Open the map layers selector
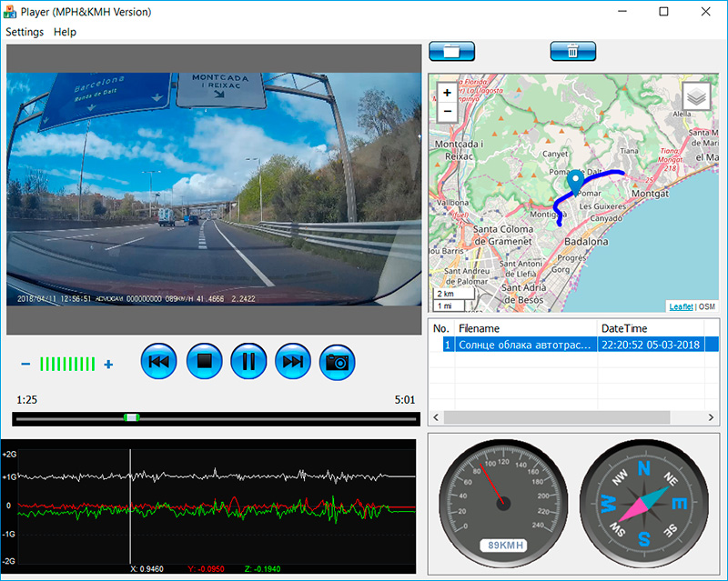The height and width of the screenshot is (581, 728). tap(696, 95)
